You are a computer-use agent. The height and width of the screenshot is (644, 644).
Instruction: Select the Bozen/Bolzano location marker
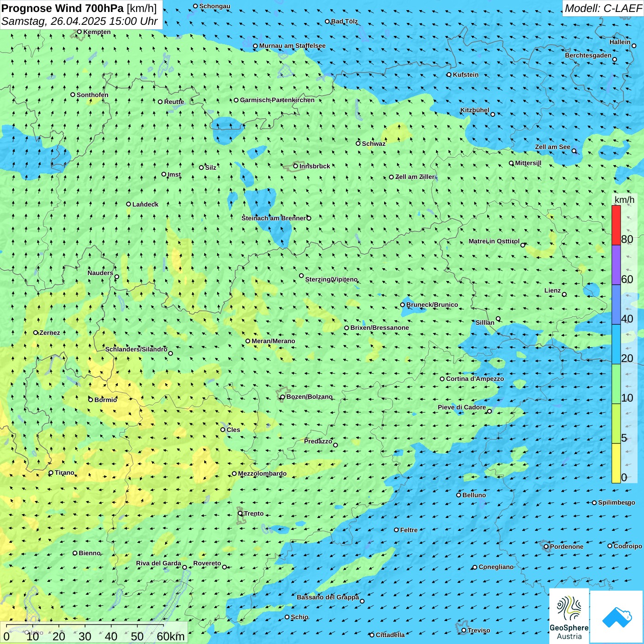point(283,397)
